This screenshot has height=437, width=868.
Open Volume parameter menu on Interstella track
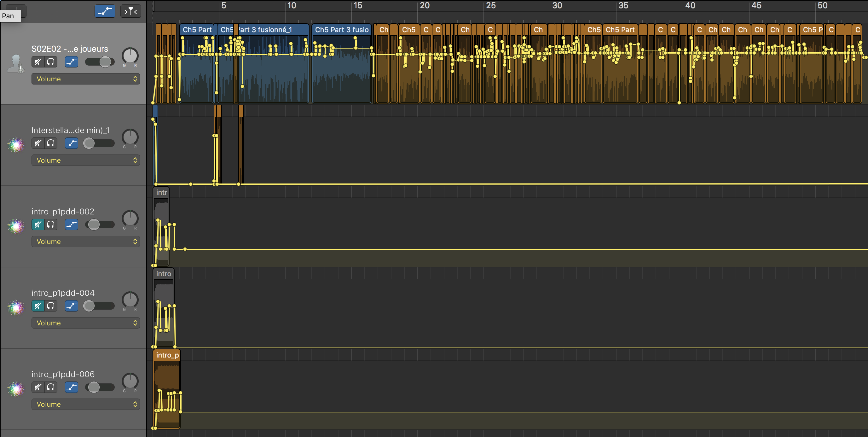point(86,160)
